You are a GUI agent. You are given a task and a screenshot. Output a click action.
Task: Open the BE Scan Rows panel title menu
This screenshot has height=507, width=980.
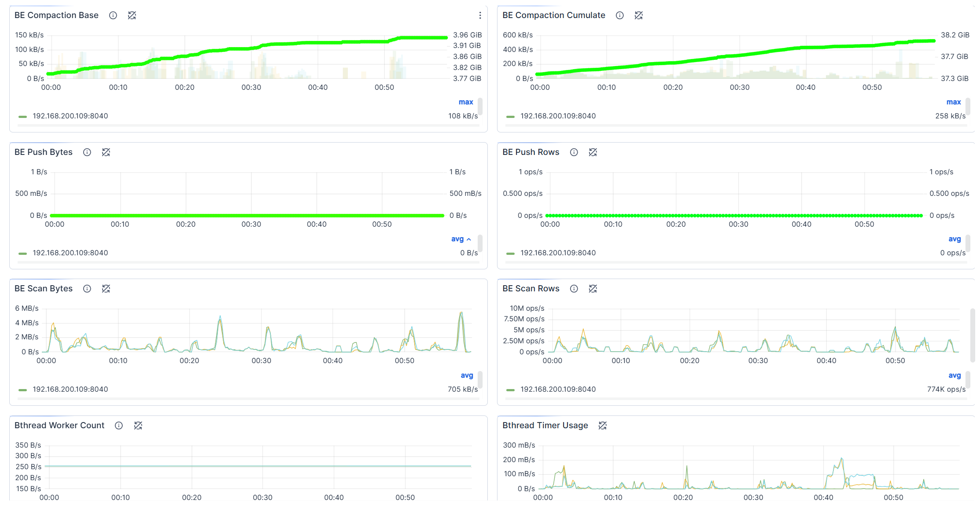(531, 289)
